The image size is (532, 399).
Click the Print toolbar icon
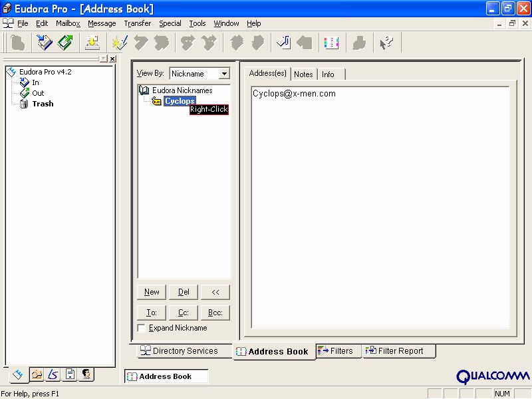point(359,43)
